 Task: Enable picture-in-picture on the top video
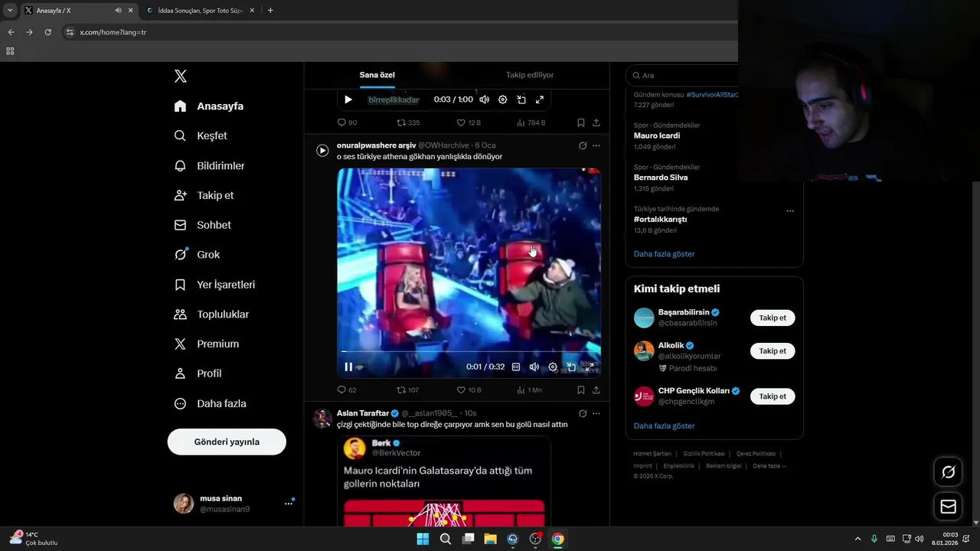[x=521, y=99]
